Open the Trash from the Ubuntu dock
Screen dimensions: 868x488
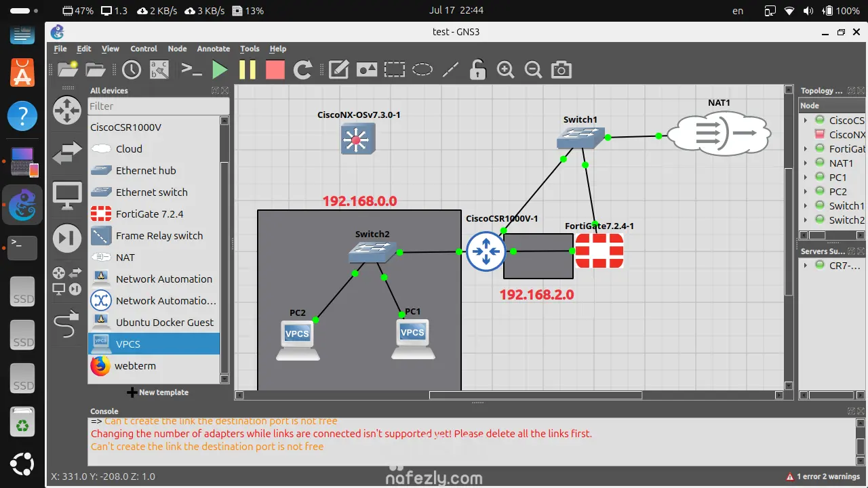click(x=22, y=421)
